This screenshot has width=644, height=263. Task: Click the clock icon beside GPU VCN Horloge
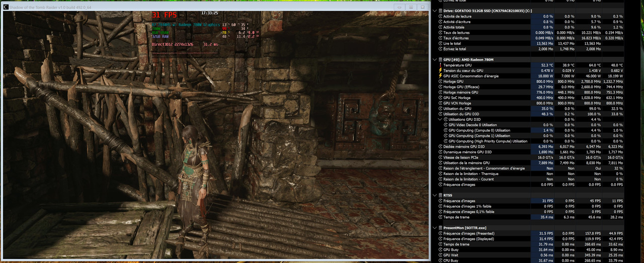[x=441, y=103]
